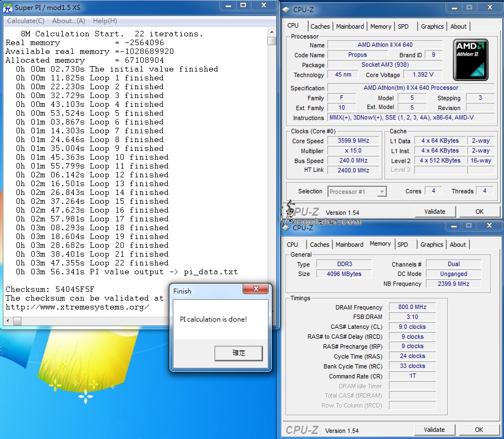This screenshot has width=504, height=439.
Task: Click the 8M Calculation Start line
Action: tap(112, 34)
